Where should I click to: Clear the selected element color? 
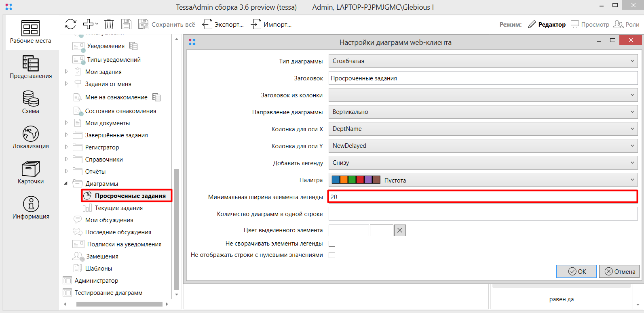pos(400,230)
